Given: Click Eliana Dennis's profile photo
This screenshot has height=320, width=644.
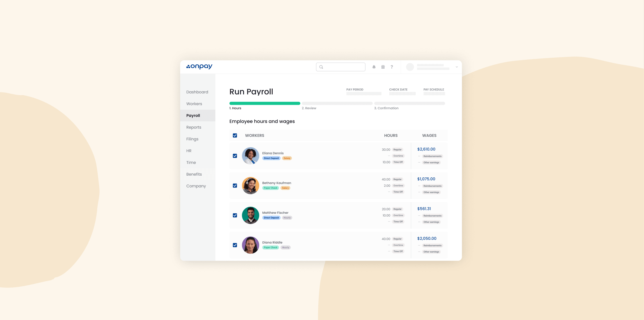Looking at the screenshot, I should tap(250, 156).
